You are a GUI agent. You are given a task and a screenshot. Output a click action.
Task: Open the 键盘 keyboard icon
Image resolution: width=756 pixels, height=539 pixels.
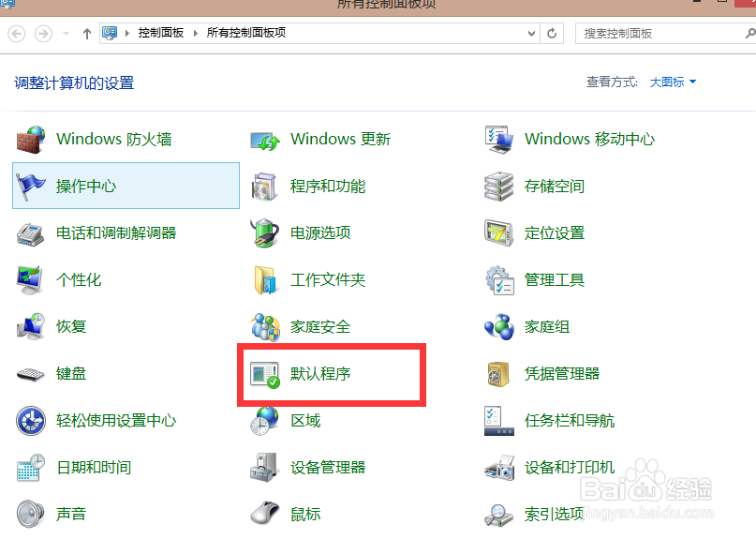pyautogui.click(x=31, y=374)
